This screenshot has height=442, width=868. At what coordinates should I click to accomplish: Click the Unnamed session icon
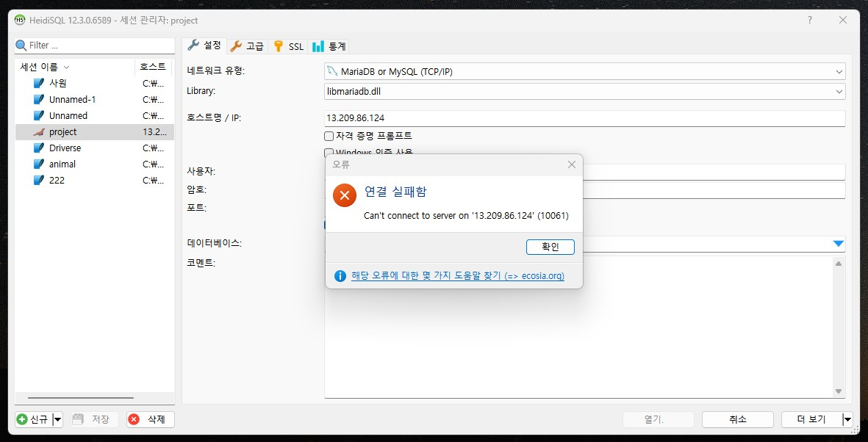(38, 115)
